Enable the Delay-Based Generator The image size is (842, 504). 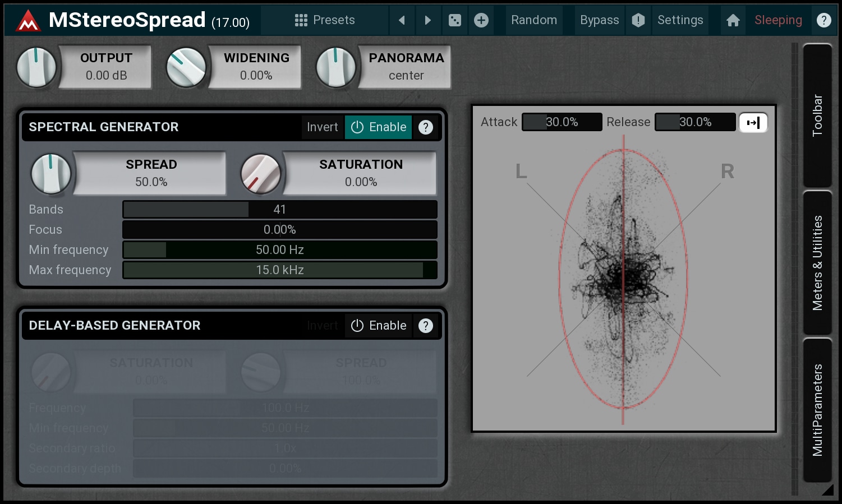coord(379,326)
